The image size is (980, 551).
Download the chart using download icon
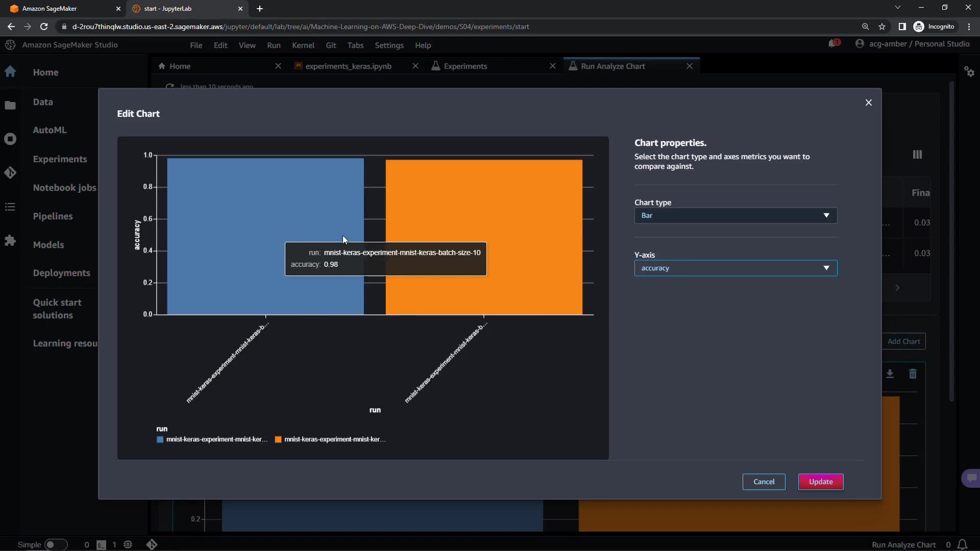(x=890, y=374)
